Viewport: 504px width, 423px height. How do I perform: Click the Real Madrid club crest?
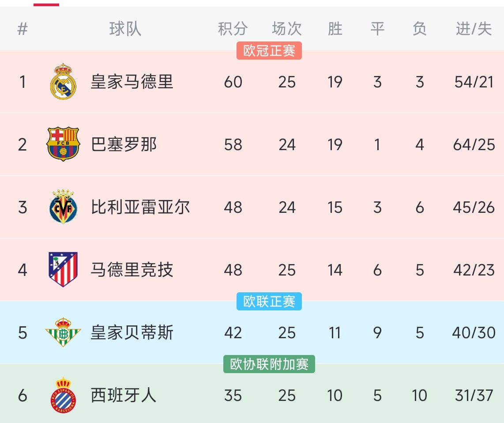[63, 82]
